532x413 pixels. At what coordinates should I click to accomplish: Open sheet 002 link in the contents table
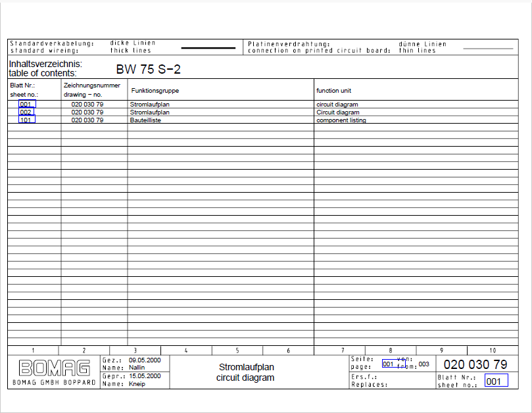click(26, 112)
